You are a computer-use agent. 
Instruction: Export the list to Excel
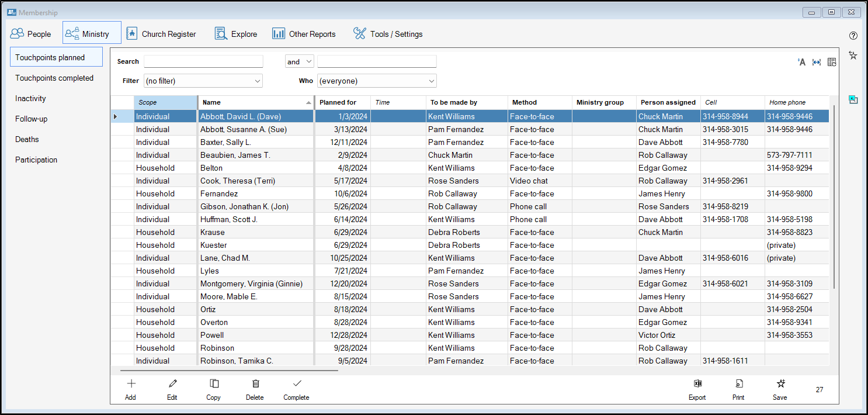(x=697, y=384)
